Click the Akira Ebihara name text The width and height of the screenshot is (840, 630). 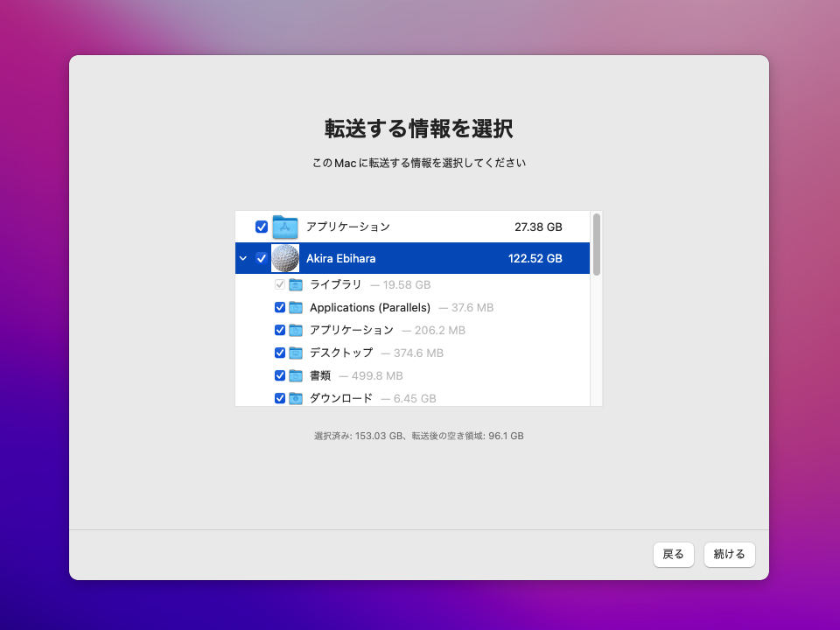click(x=340, y=258)
